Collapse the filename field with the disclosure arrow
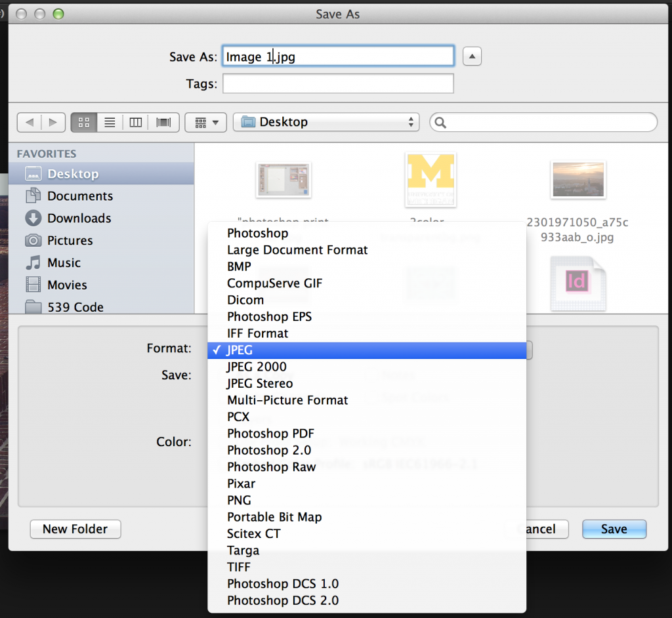 [x=472, y=56]
